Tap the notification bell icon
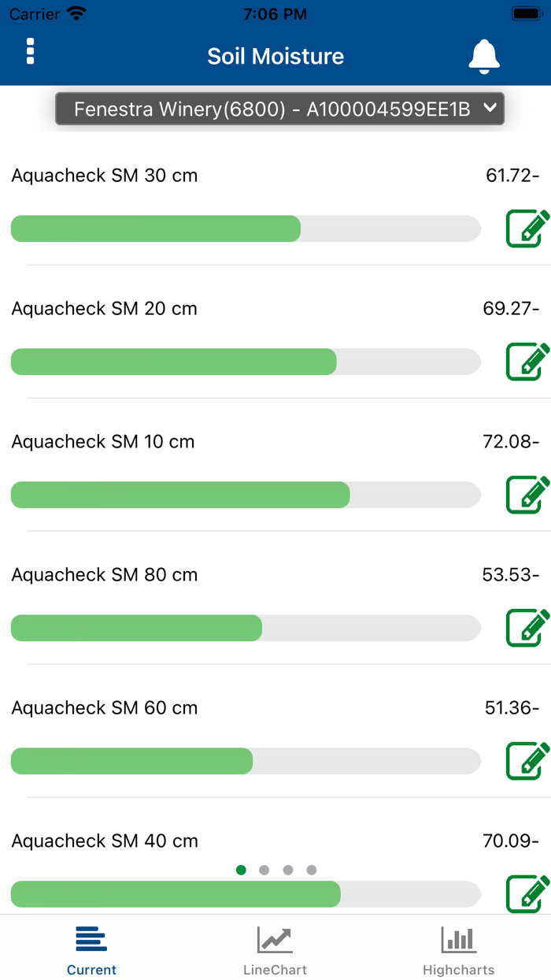Screen dimensions: 551x980 [484, 57]
